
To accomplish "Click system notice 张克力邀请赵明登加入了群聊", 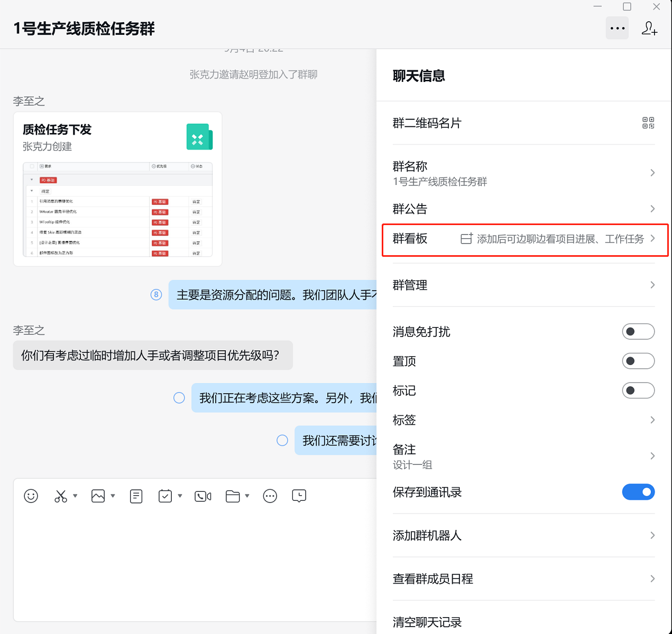I will (x=253, y=74).
